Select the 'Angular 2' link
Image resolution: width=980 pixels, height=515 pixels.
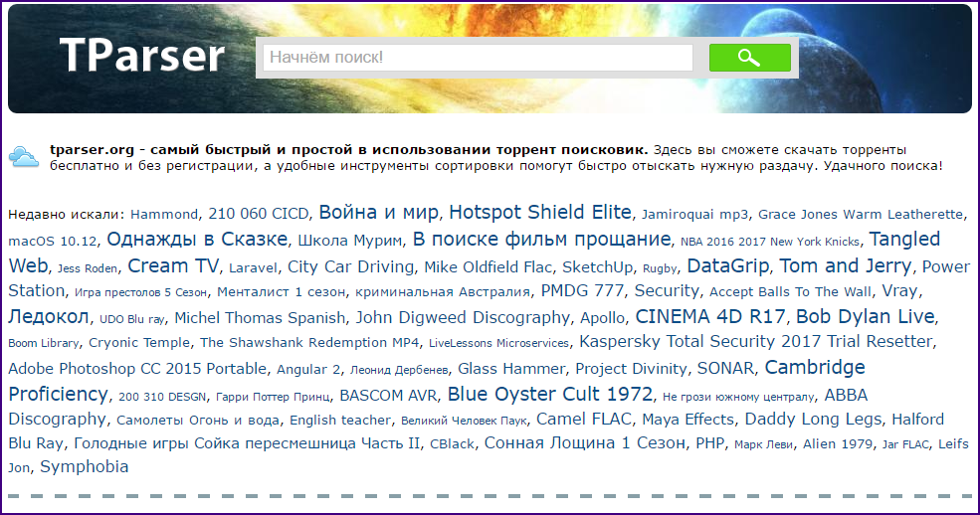coord(308,370)
